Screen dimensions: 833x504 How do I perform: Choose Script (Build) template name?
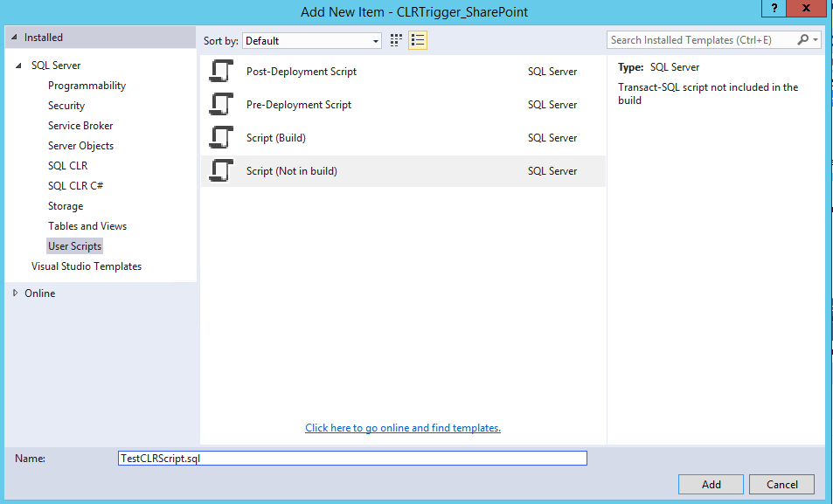point(275,137)
